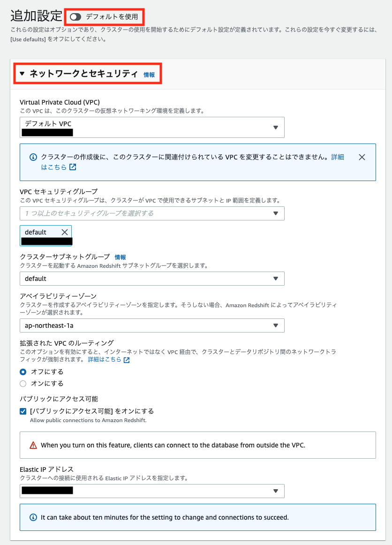Click 情報 next to ネットワークとセキュリティ
392x545 pixels.
[x=149, y=73]
